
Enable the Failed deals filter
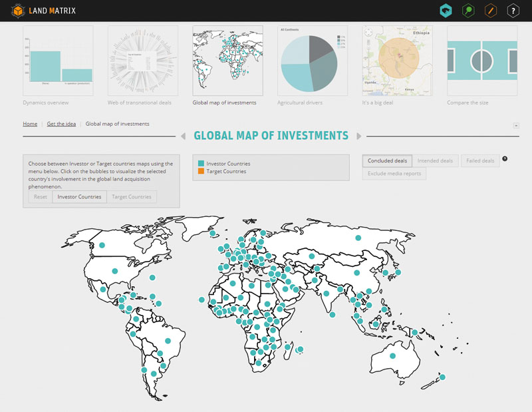(x=479, y=161)
